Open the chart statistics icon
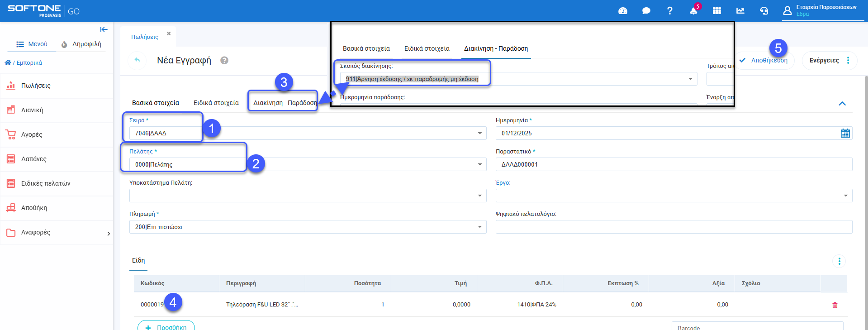 740,11
